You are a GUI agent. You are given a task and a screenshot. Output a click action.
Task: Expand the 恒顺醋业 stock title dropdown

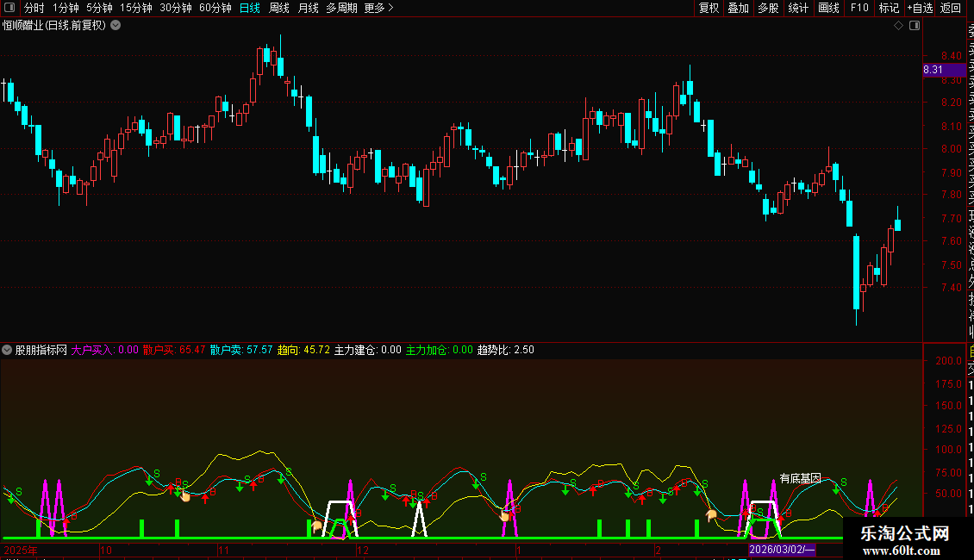[x=116, y=26]
